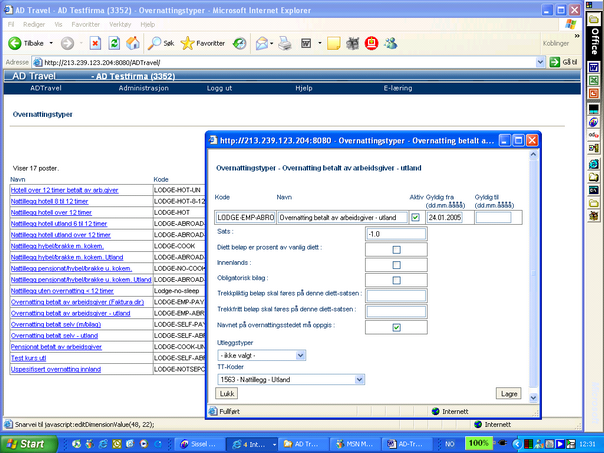Expand the TT-Koder dropdown list

point(358,379)
